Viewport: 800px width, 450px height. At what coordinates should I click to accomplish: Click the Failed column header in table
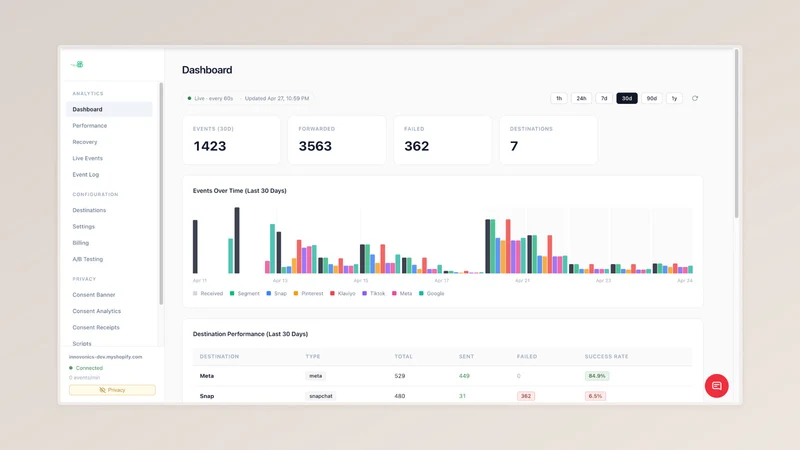[527, 357]
